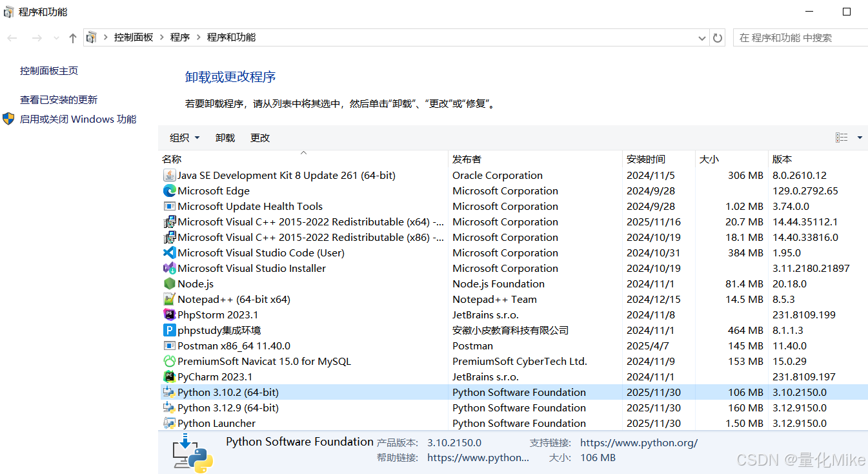Screen dimensions: 868x474
Task: Click the refresh button in address bar
Action: point(718,38)
